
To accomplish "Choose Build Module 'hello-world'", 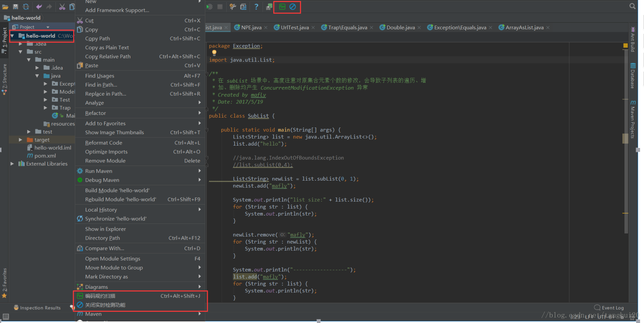I will (140, 190).
